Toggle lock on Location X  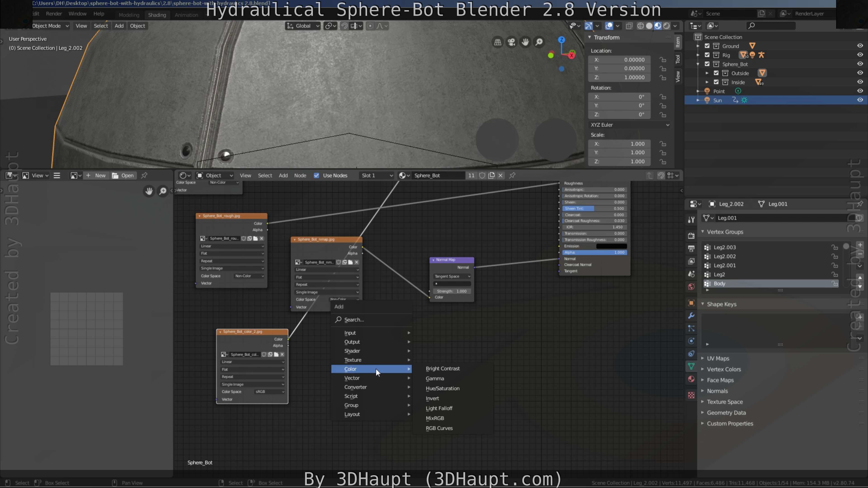pyautogui.click(x=663, y=60)
